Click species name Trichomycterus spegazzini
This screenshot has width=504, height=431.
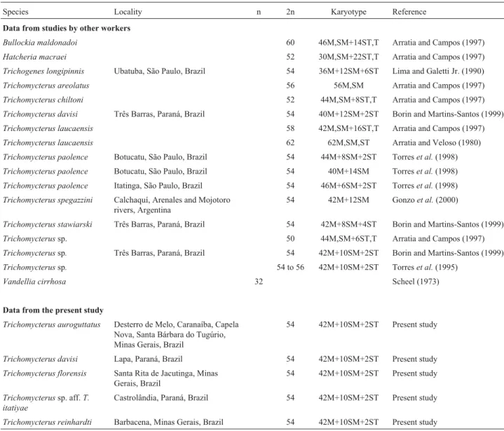click(x=48, y=200)
